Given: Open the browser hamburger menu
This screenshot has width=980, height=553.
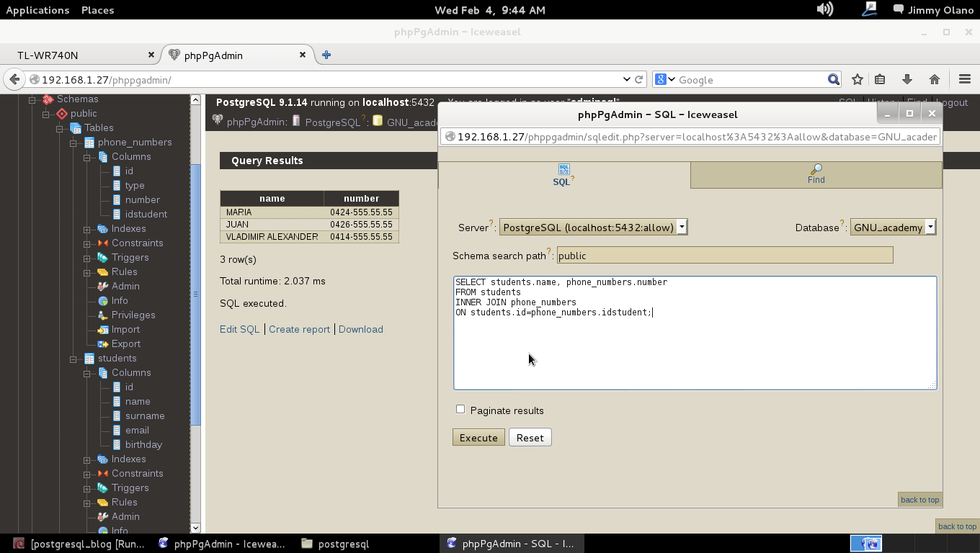Looking at the screenshot, I should point(965,79).
